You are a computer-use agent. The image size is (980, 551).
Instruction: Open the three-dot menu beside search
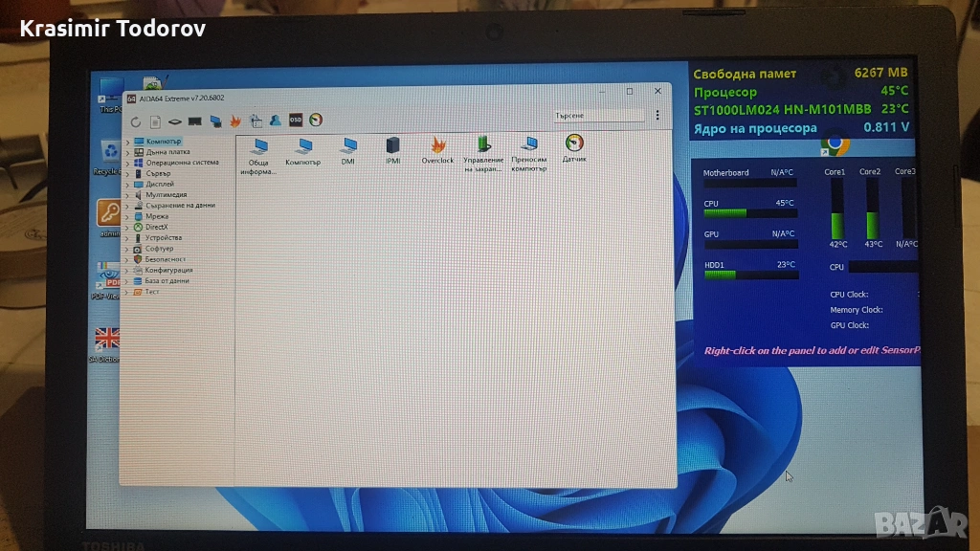point(657,117)
